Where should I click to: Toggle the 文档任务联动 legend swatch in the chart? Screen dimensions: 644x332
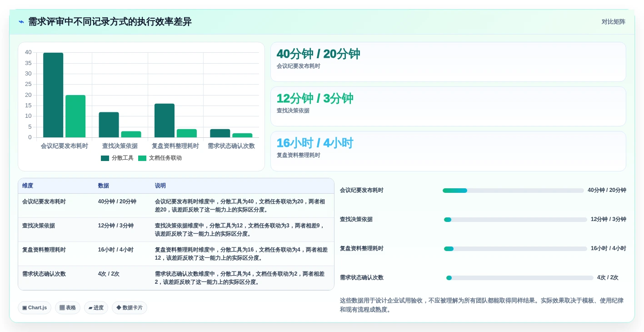click(142, 158)
